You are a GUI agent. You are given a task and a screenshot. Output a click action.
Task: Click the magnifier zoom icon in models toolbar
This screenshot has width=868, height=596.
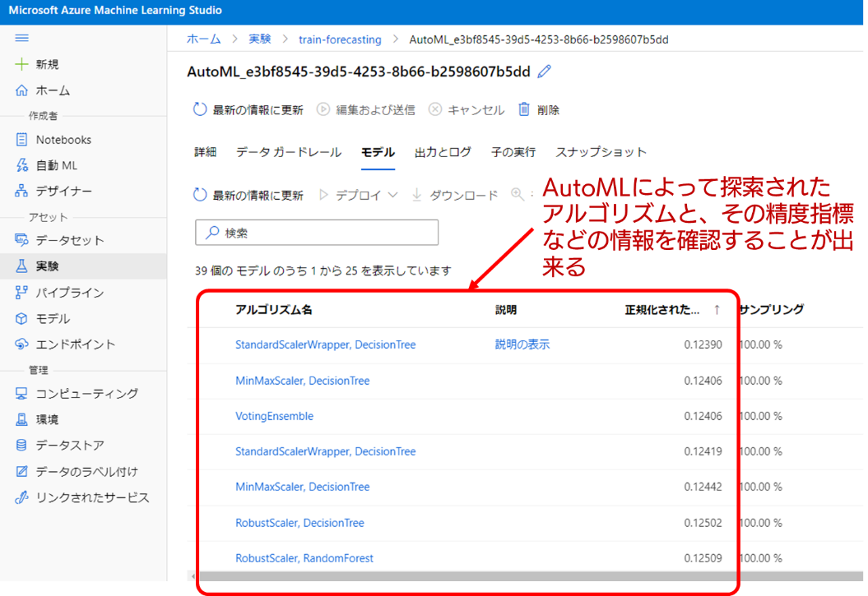(517, 194)
